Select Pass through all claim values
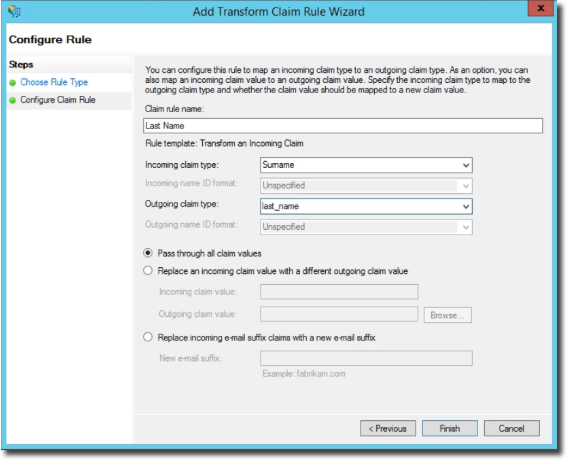This screenshot has width=567, height=460. [x=148, y=253]
